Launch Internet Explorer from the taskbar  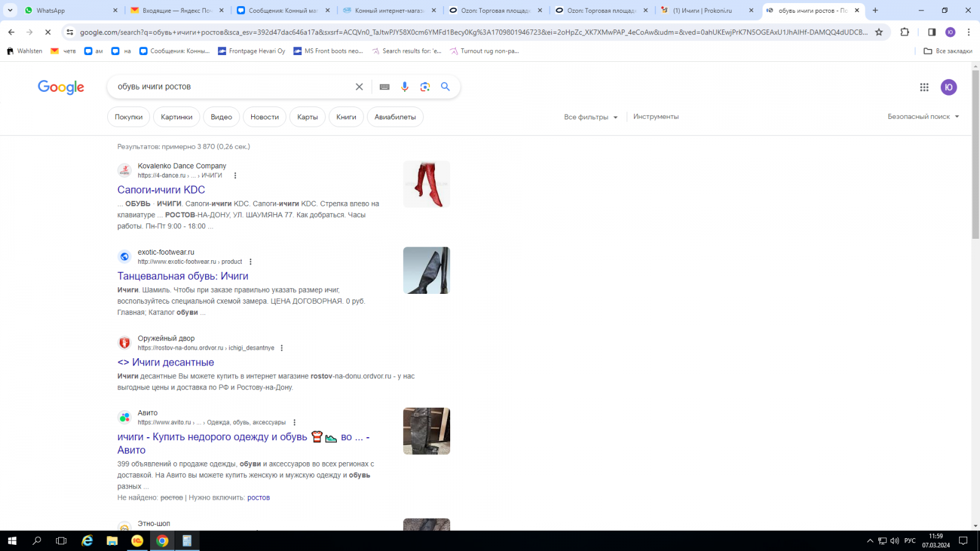pyautogui.click(x=88, y=541)
